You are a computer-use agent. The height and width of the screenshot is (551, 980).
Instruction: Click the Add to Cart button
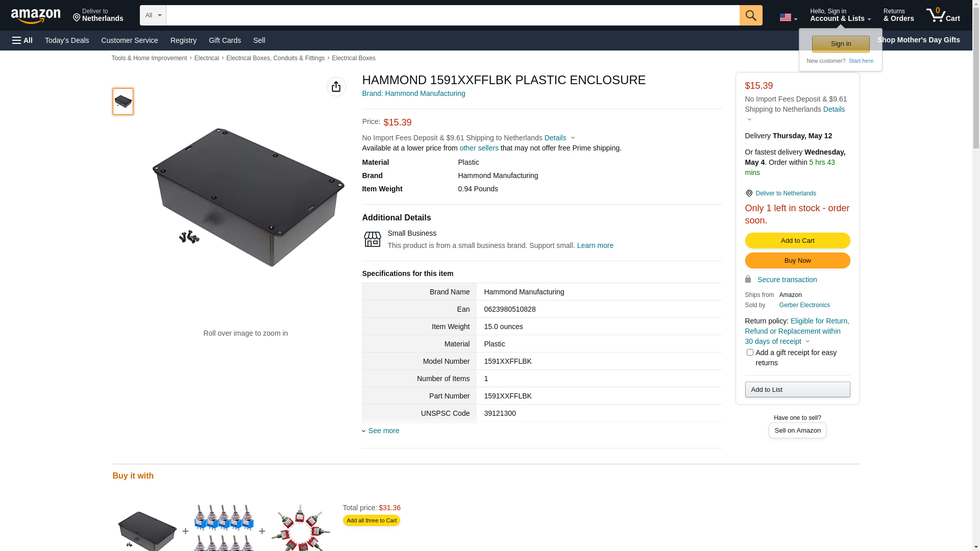click(x=797, y=241)
